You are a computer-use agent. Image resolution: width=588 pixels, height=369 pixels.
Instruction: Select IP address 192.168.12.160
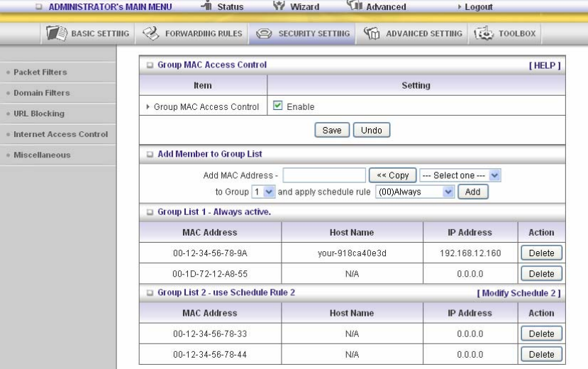coord(470,253)
